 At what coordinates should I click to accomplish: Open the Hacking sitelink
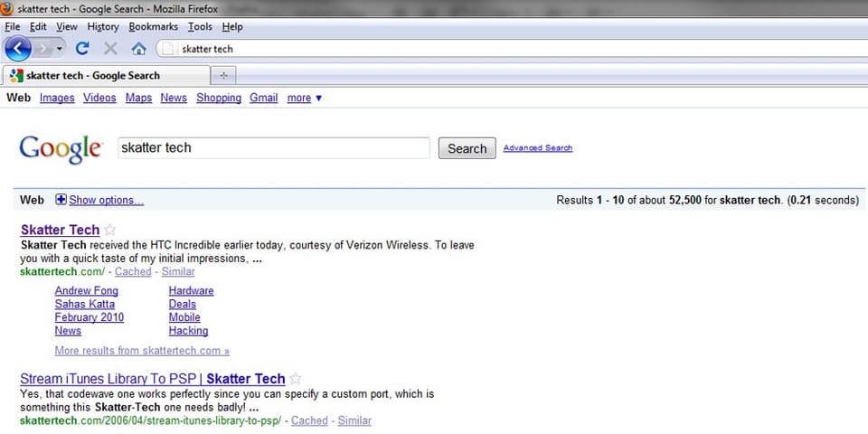pos(188,331)
